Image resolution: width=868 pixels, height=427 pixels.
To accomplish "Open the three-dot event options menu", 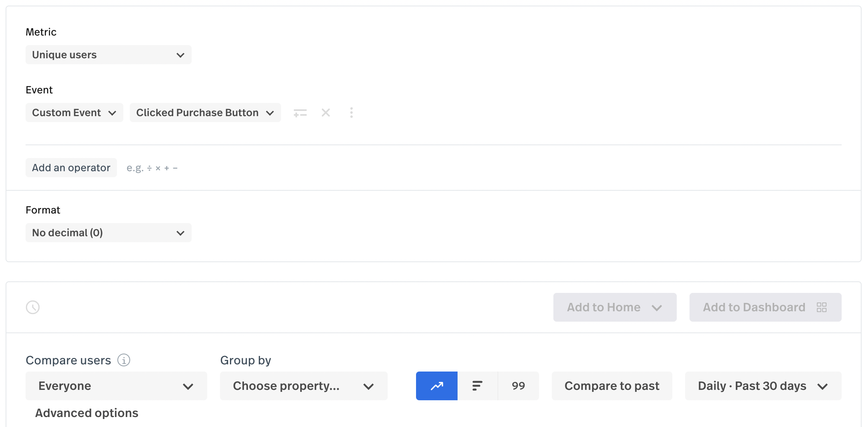I will pyautogui.click(x=351, y=113).
